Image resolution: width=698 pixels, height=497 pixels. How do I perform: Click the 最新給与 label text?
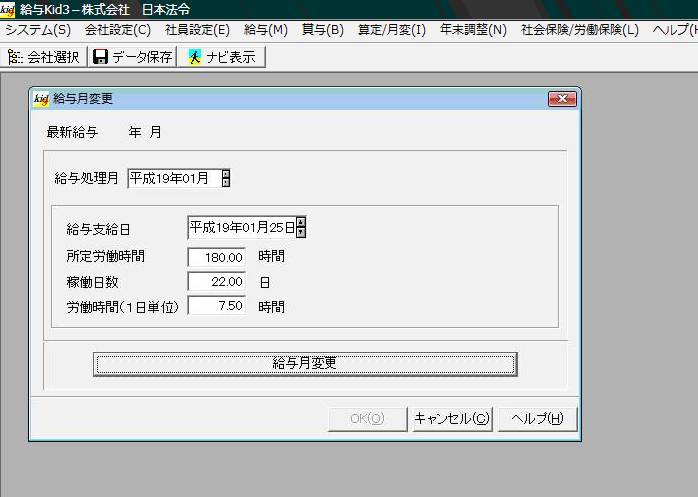click(x=72, y=132)
